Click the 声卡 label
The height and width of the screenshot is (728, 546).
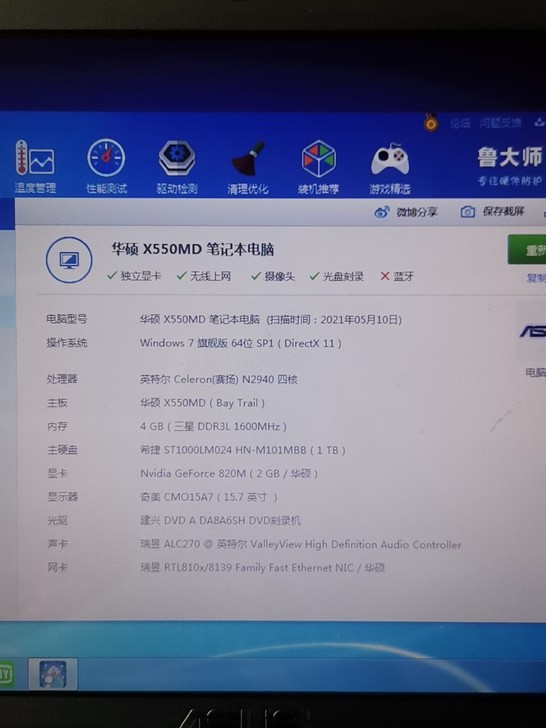57,543
